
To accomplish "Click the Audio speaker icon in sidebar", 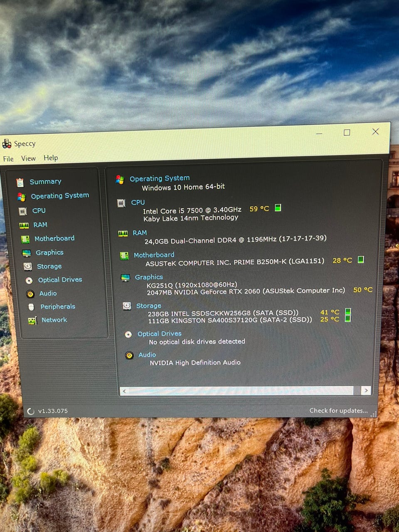I will tap(30, 294).
